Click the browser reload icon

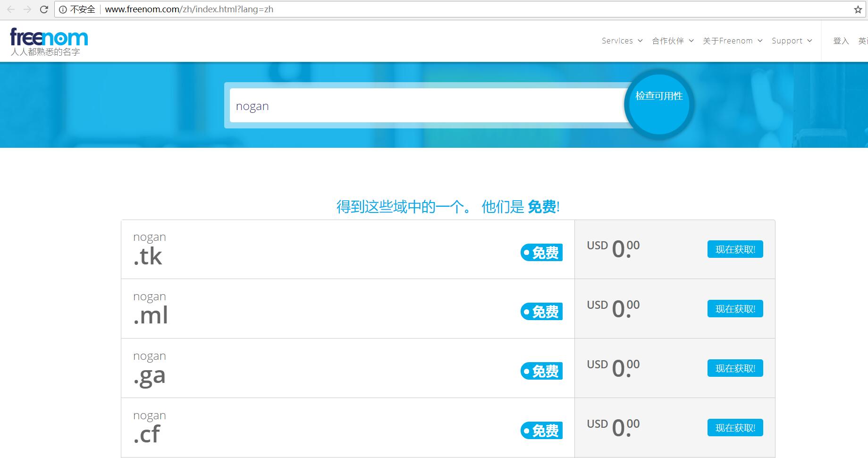(x=44, y=9)
